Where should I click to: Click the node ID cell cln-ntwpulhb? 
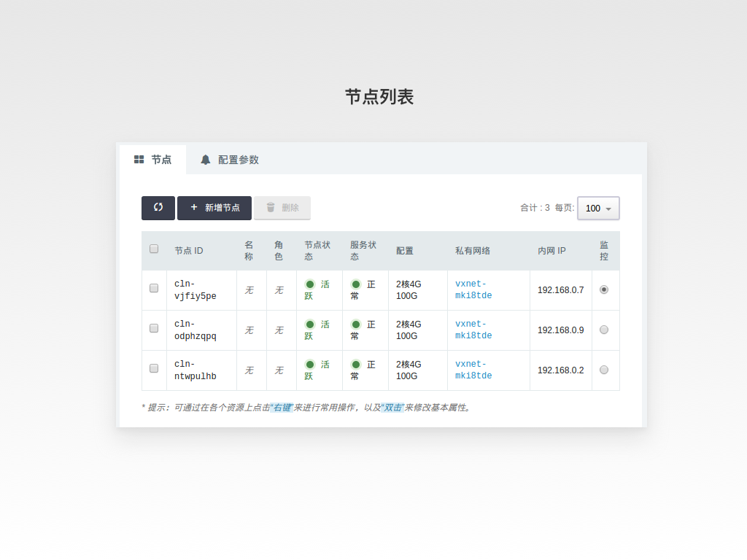(x=194, y=370)
